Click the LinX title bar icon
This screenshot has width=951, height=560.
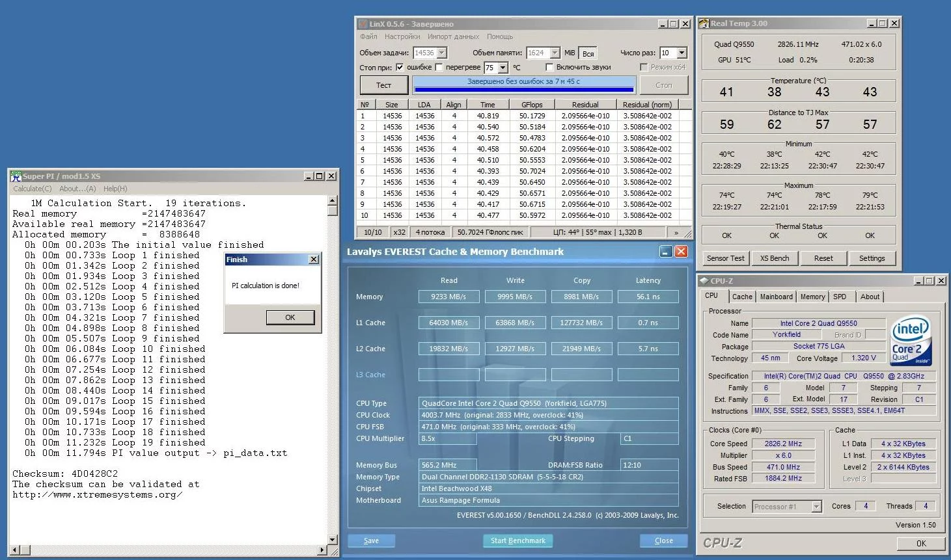(x=363, y=24)
